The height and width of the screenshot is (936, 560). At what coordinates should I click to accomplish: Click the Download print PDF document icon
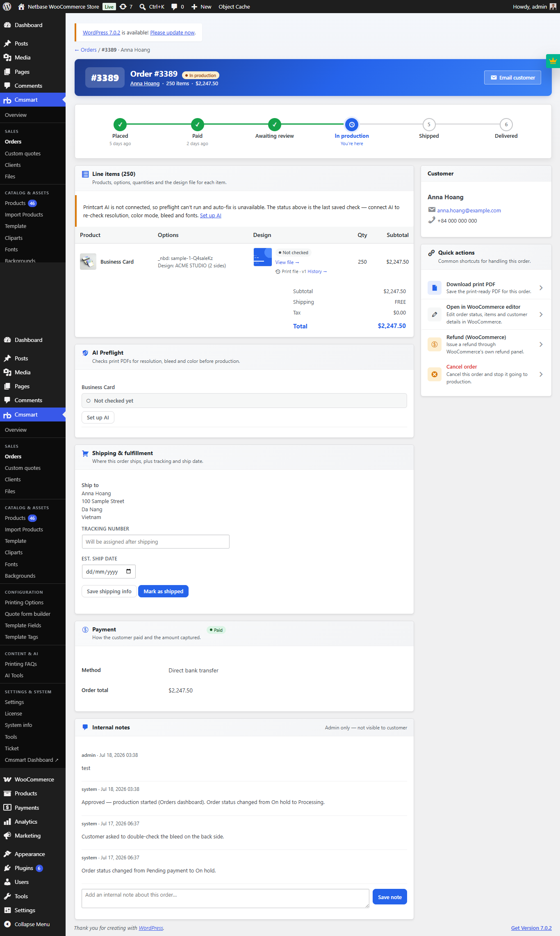coord(435,288)
